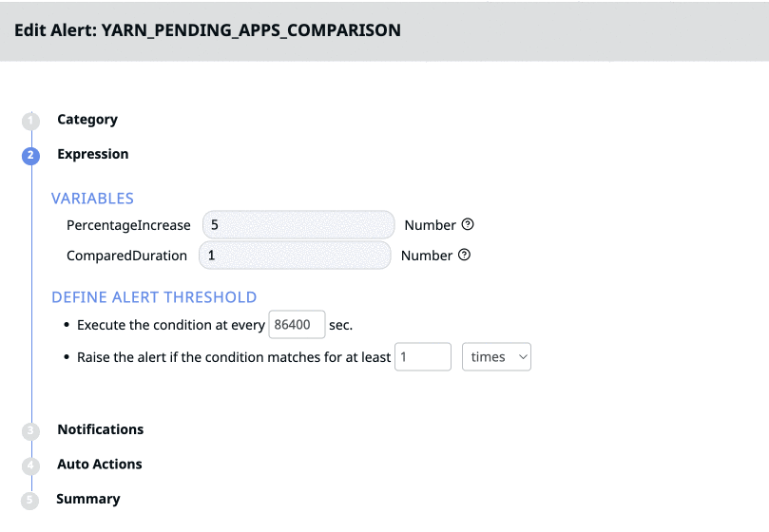Click the step 1 Category circle icon

click(x=30, y=121)
